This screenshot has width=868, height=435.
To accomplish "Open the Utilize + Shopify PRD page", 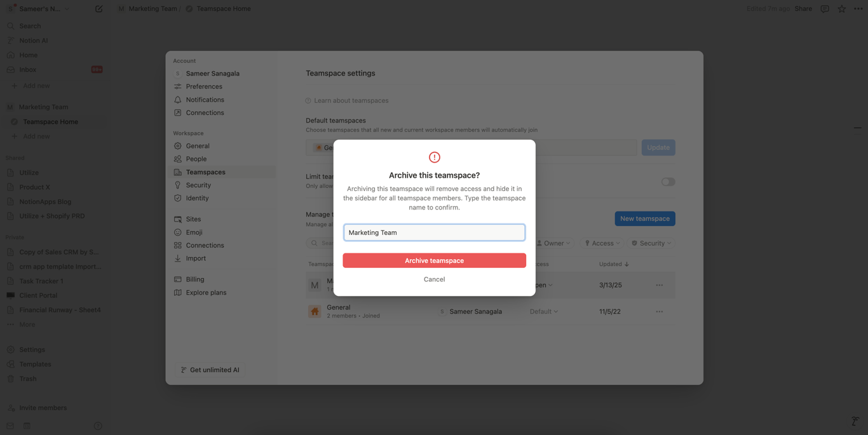I will 54,216.
